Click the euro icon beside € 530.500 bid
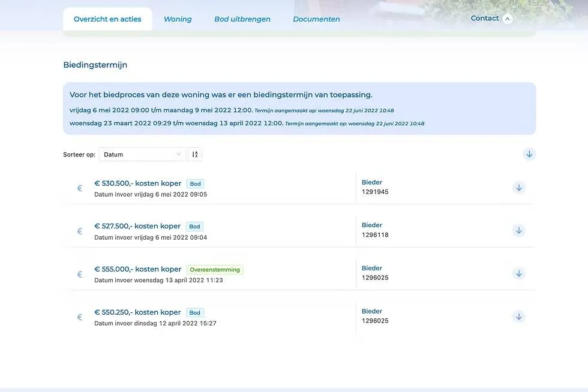The image size is (588, 392). pyautogui.click(x=80, y=188)
